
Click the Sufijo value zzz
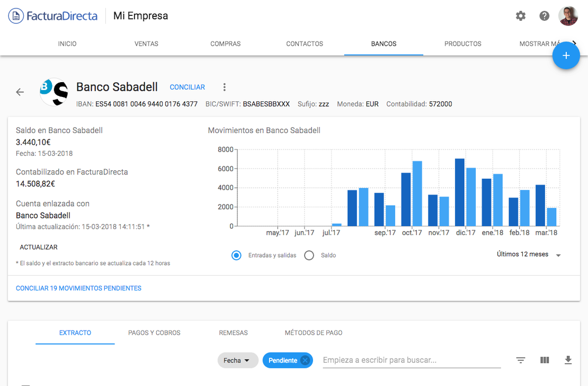pos(324,104)
